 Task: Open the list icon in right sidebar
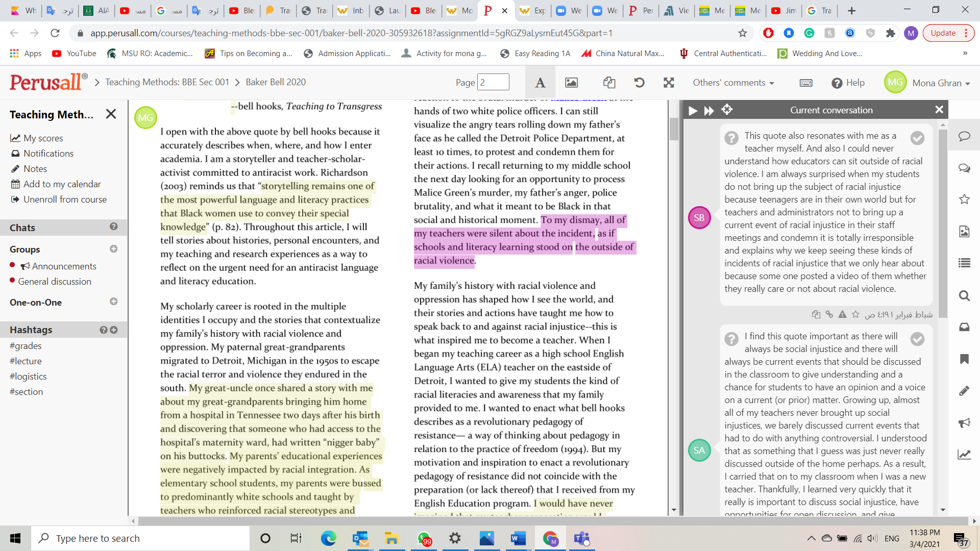(x=964, y=263)
